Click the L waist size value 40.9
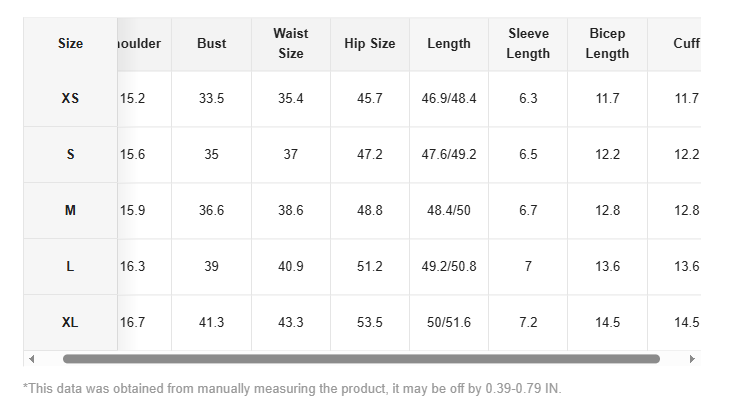The width and height of the screenshot is (739, 412). coord(290,267)
